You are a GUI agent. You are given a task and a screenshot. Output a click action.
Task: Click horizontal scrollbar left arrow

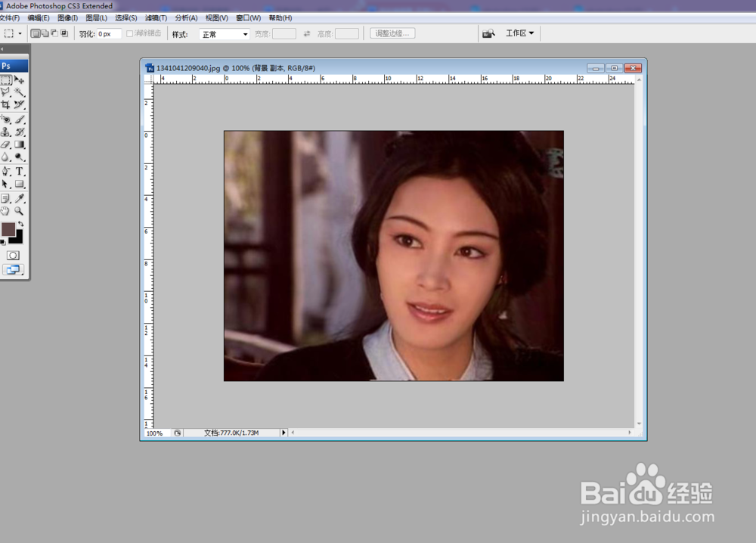(293, 433)
